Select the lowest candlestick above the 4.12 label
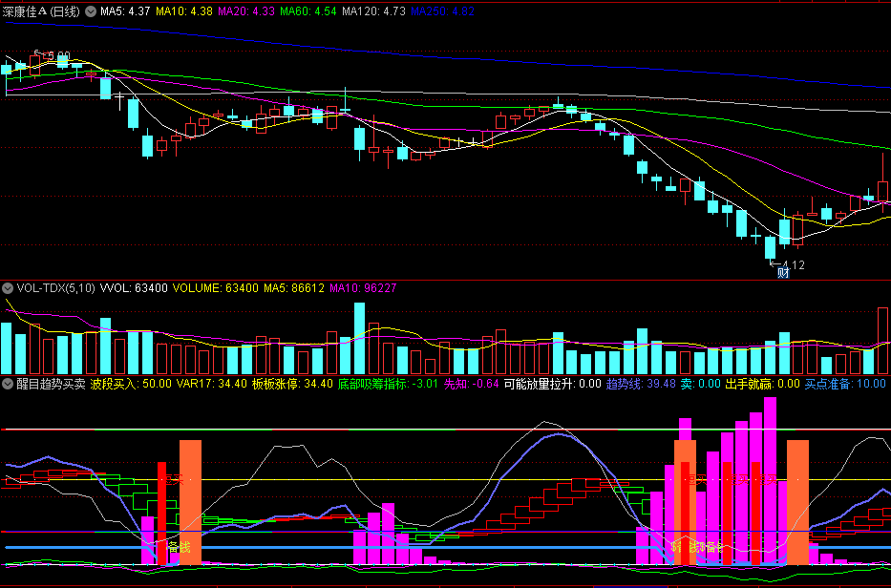The height and width of the screenshot is (588, 891). (770, 247)
